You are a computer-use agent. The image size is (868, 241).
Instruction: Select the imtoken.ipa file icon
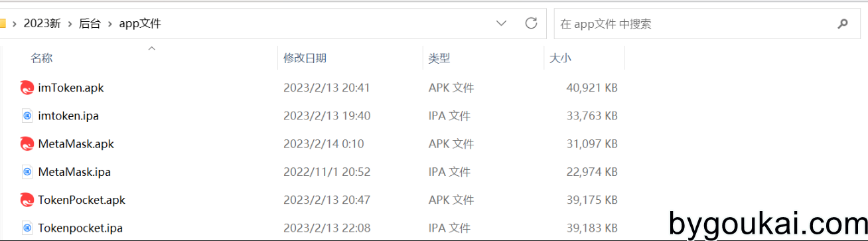point(27,116)
